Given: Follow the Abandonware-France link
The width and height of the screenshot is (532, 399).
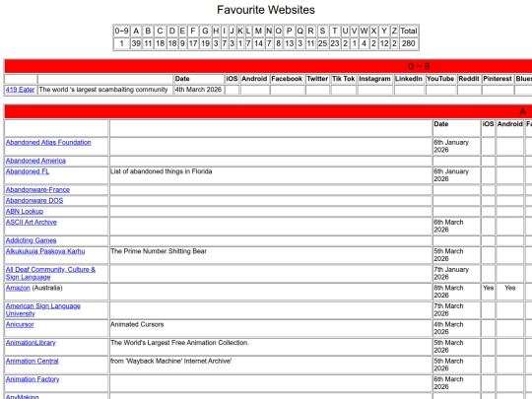Looking at the screenshot, I should coord(37,190).
